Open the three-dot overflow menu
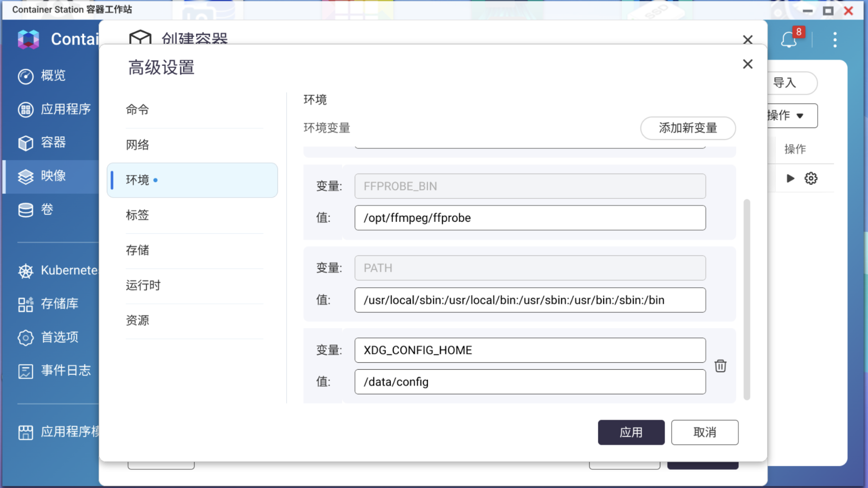 [835, 40]
